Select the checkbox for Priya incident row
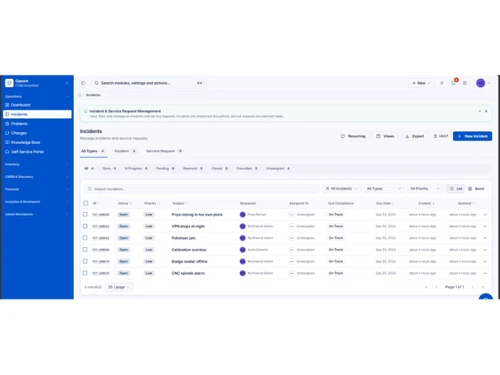The image size is (500, 375). tap(85, 214)
